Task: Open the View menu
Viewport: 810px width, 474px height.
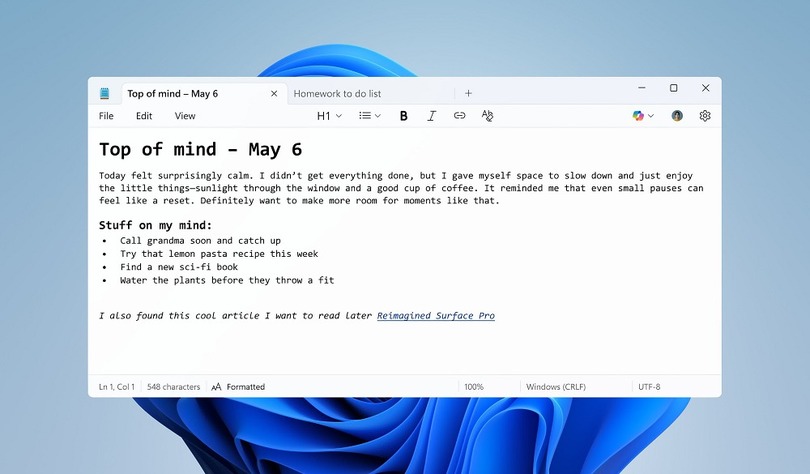Action: (x=185, y=116)
